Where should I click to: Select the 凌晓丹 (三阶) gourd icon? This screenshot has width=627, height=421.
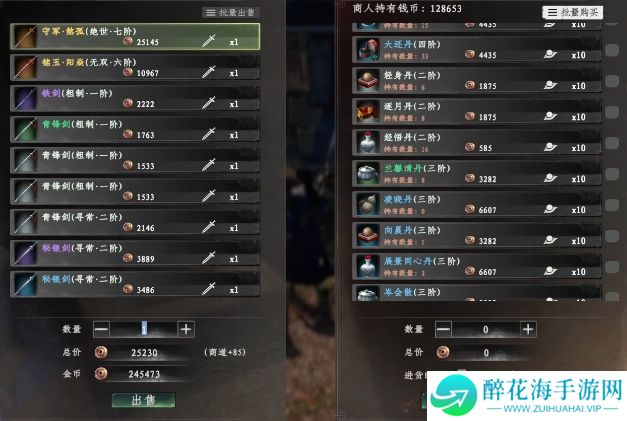(x=367, y=204)
